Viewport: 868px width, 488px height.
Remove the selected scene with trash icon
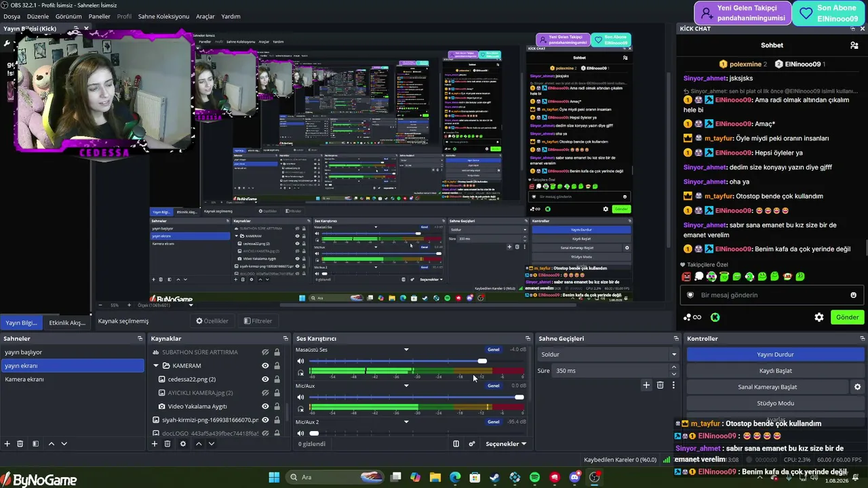(20, 444)
